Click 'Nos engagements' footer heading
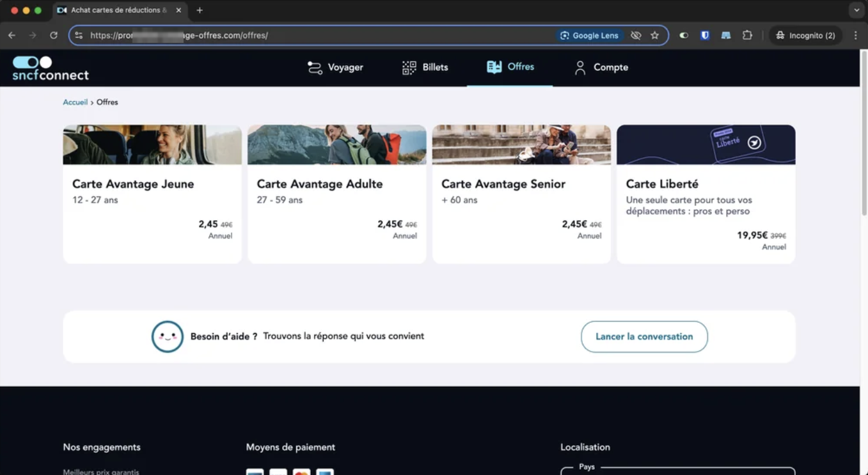Image resolution: width=868 pixels, height=475 pixels. click(102, 448)
